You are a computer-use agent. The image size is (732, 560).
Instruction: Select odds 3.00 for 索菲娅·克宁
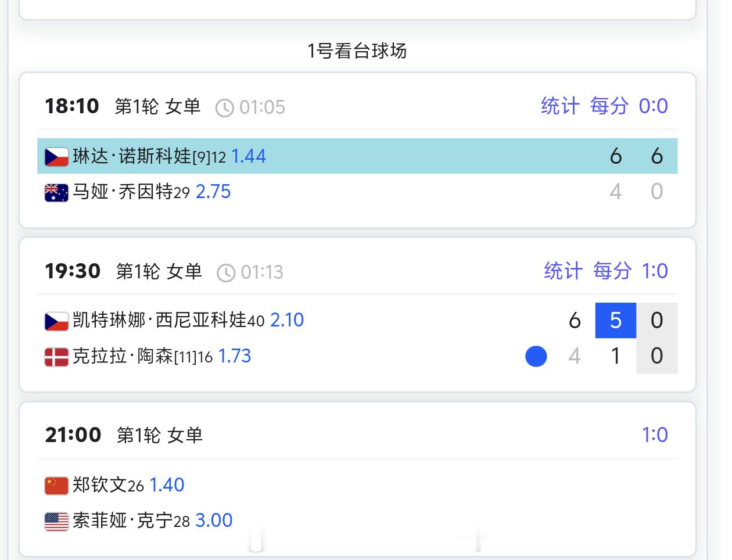point(214,520)
